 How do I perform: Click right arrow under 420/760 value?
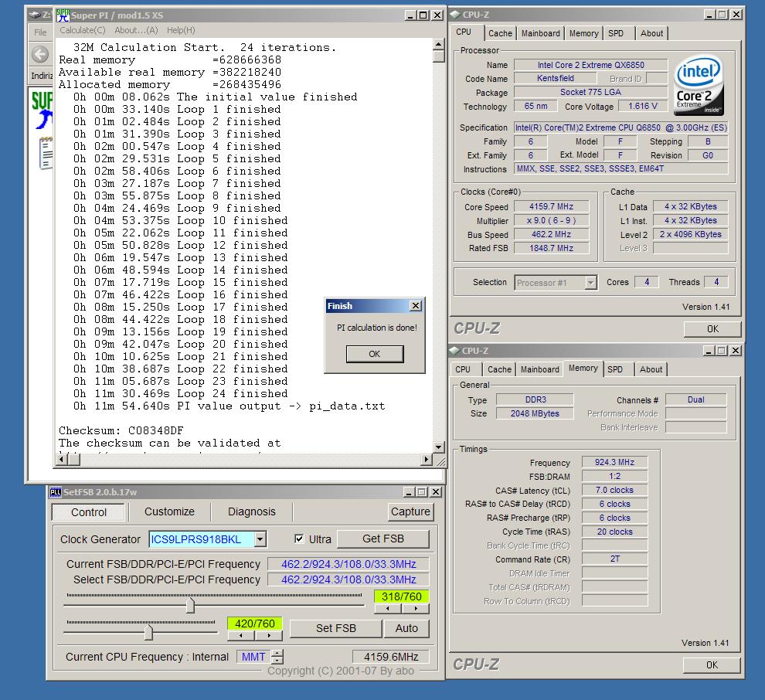269,636
